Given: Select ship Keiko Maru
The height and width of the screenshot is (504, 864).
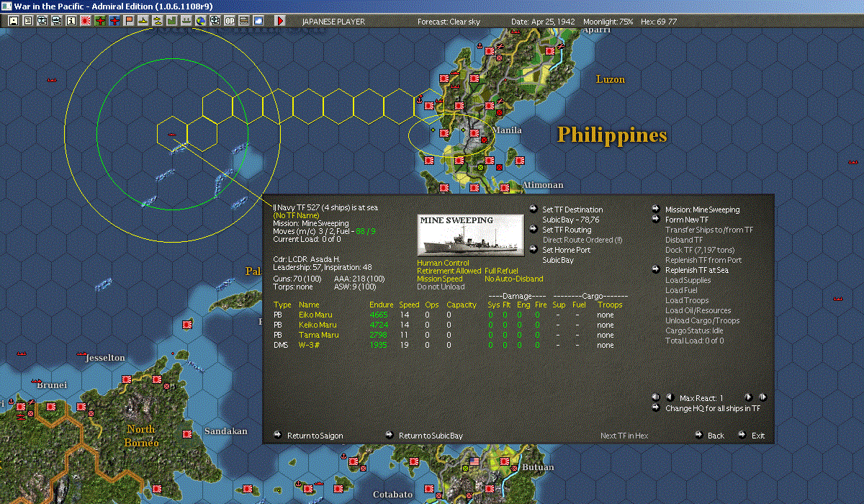Looking at the screenshot, I should point(318,325).
